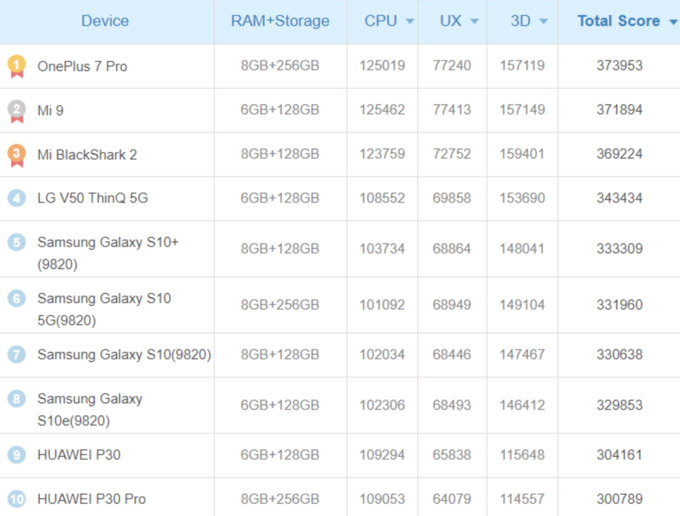
Task: Select total score 371894 for Mi 9
Action: tap(619, 110)
